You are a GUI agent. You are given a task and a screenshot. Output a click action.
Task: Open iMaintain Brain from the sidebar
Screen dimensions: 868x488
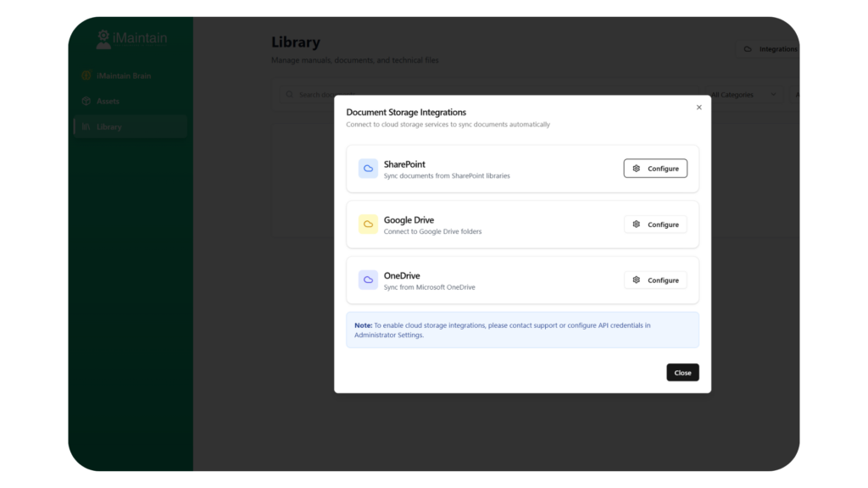123,76
